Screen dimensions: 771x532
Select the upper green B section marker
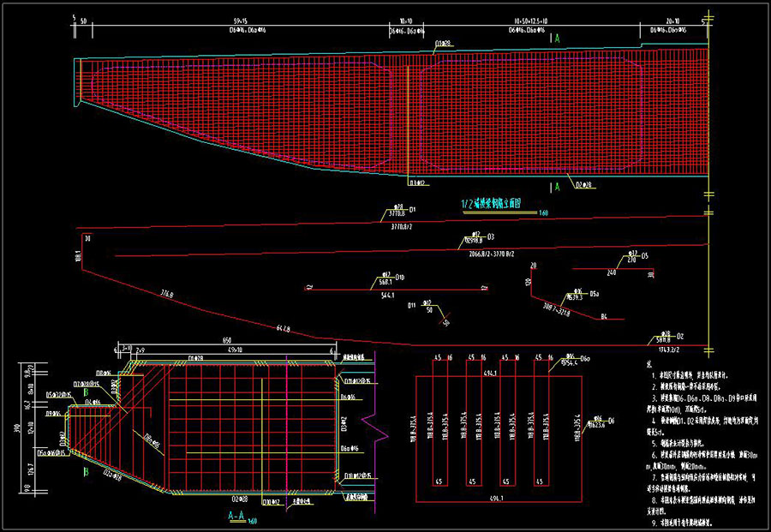86,392
